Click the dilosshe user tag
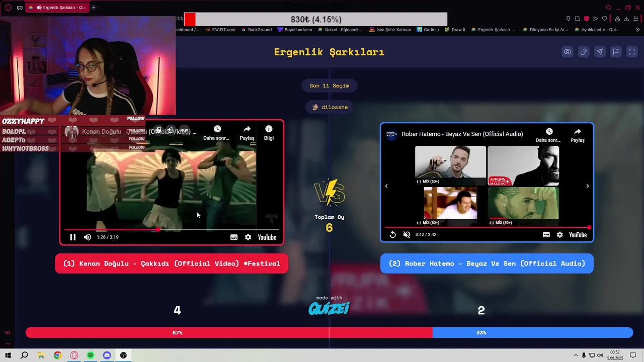This screenshot has height=362, width=644. pyautogui.click(x=329, y=107)
